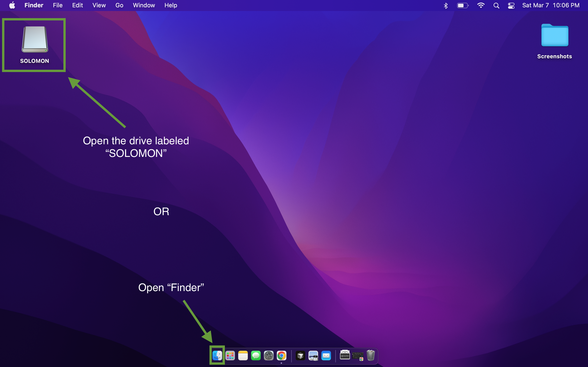Open the Trash in the Dock
Viewport: 588px width, 367px height.
370,356
